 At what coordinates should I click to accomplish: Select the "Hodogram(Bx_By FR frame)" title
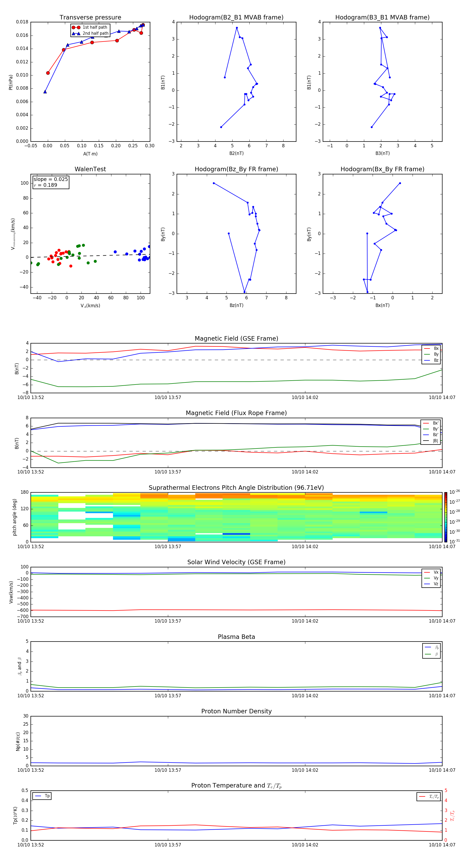[x=382, y=169]
